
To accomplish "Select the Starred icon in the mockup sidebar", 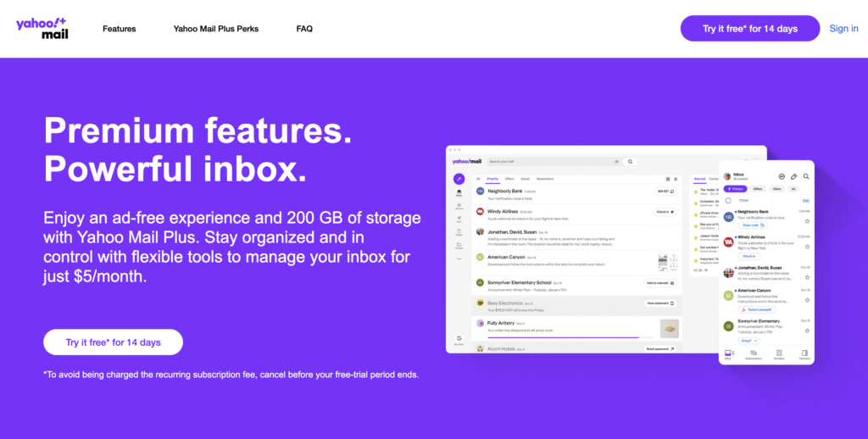I will point(459,206).
